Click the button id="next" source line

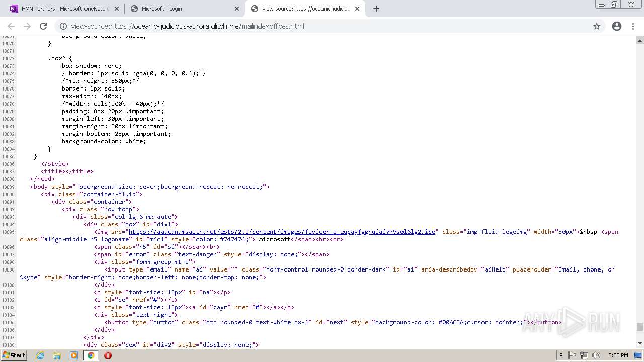(x=333, y=322)
